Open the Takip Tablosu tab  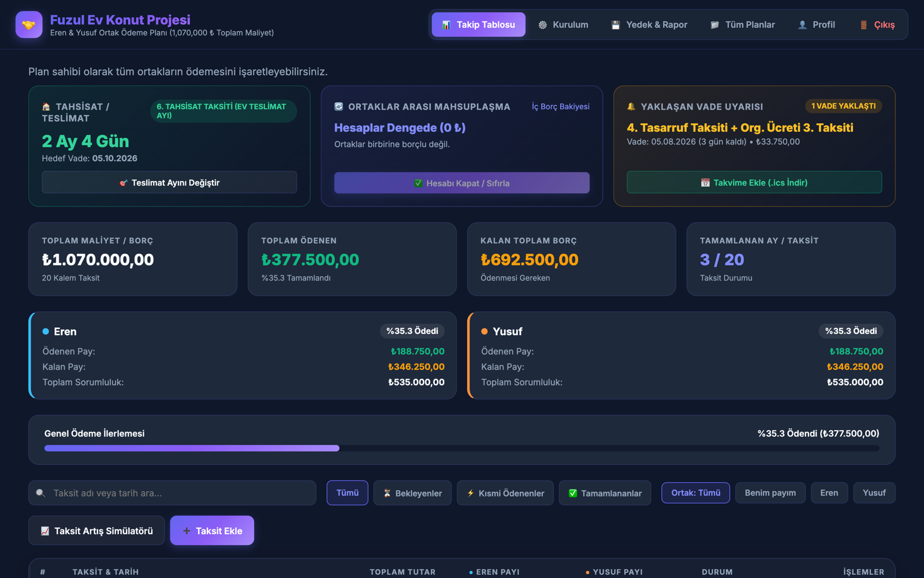pos(478,25)
